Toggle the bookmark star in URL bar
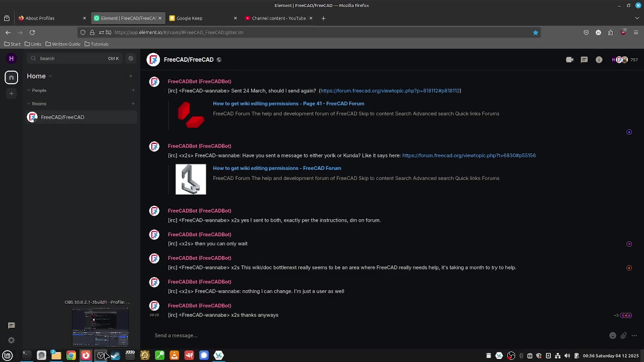644x362 pixels. (x=535, y=32)
